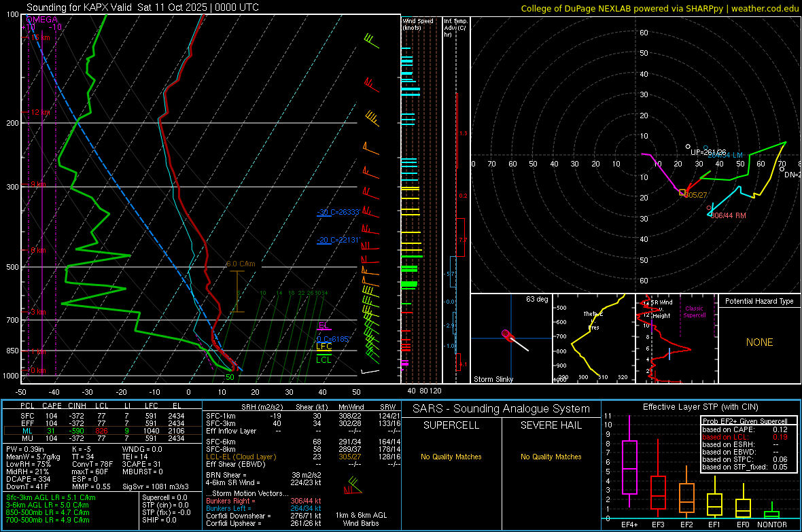Image resolution: width=802 pixels, height=532 pixels.
Task: Click the blue 'Bunkers Left =' row
Action: point(264,508)
